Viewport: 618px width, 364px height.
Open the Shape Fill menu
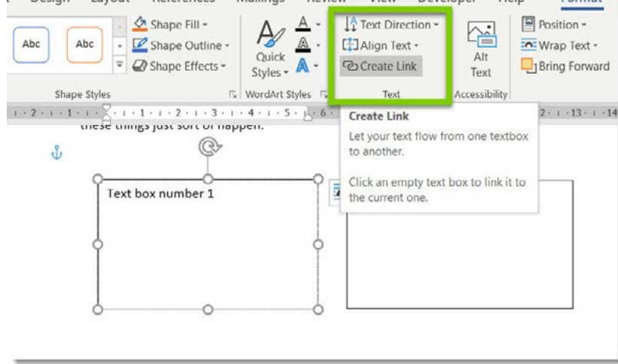coord(170,25)
